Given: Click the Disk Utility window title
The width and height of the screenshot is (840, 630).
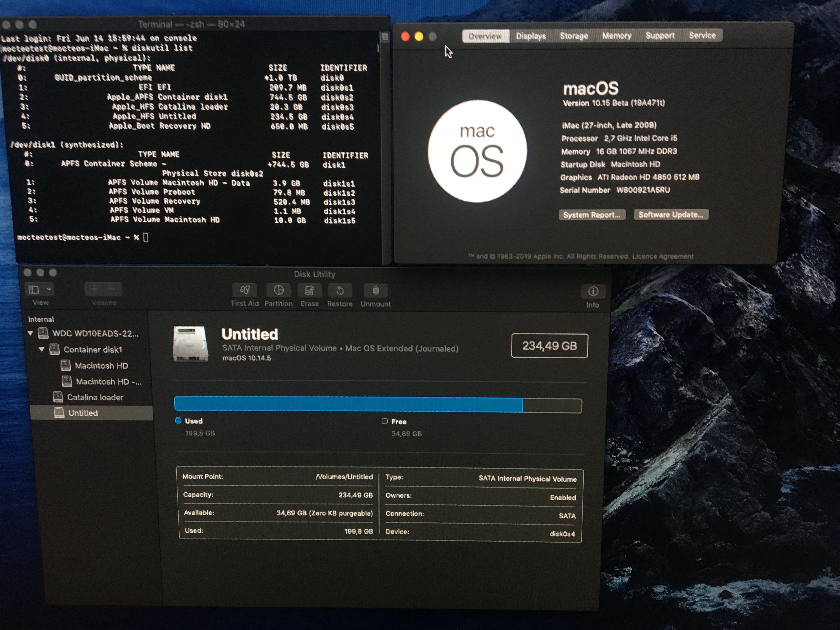Looking at the screenshot, I should click(314, 274).
